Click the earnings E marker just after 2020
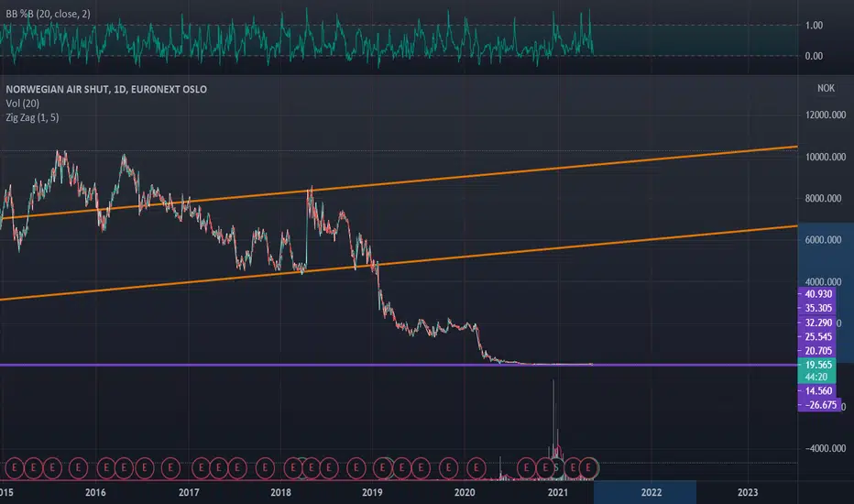 coord(476,467)
